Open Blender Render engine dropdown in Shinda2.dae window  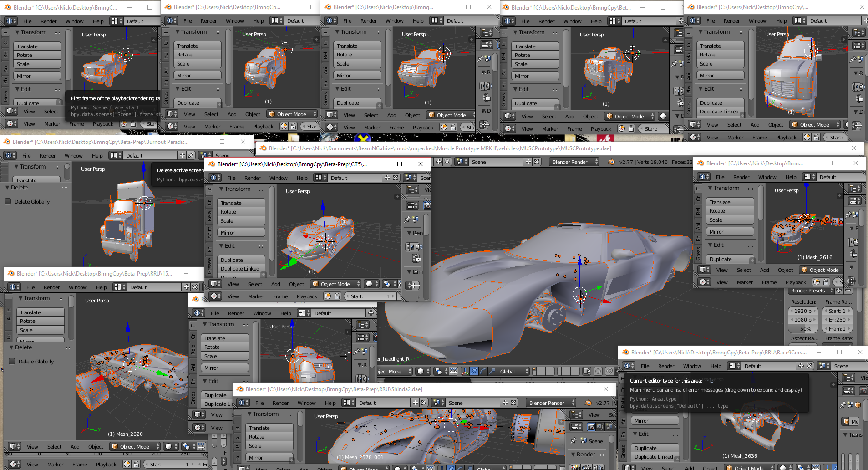[x=551, y=403]
